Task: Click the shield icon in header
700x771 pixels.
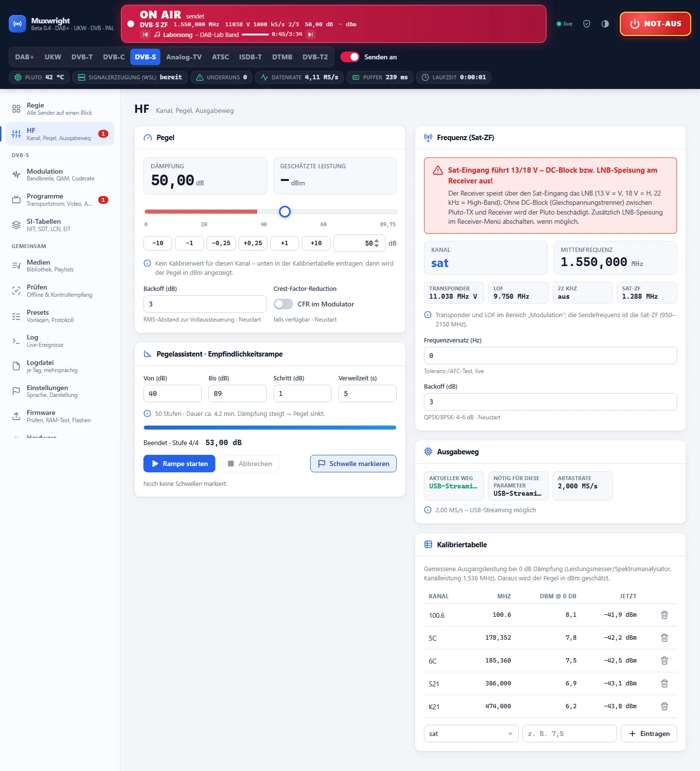Action: (587, 24)
